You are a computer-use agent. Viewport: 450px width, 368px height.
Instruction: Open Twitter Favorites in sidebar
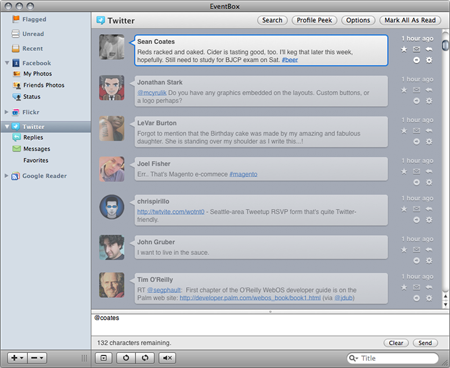click(36, 160)
